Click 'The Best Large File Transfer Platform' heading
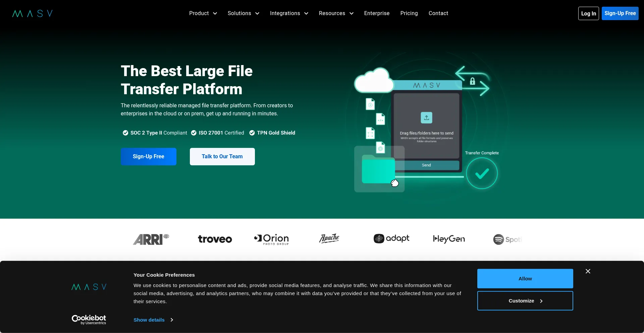644x333 pixels. pyautogui.click(x=186, y=80)
